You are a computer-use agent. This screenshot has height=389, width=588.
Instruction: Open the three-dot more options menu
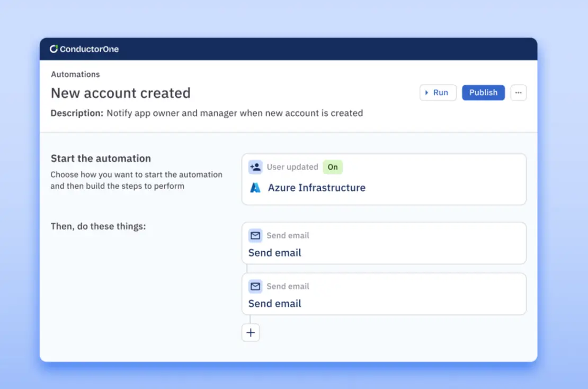tap(518, 93)
